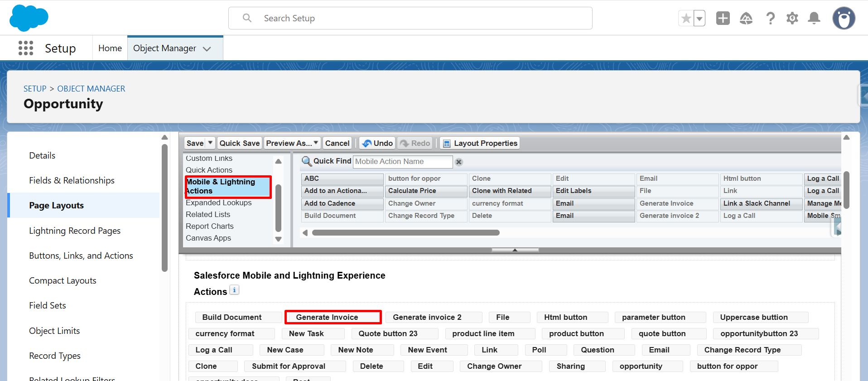The height and width of the screenshot is (381, 868).
Task: Expand the favorites list dropdown
Action: coord(699,19)
